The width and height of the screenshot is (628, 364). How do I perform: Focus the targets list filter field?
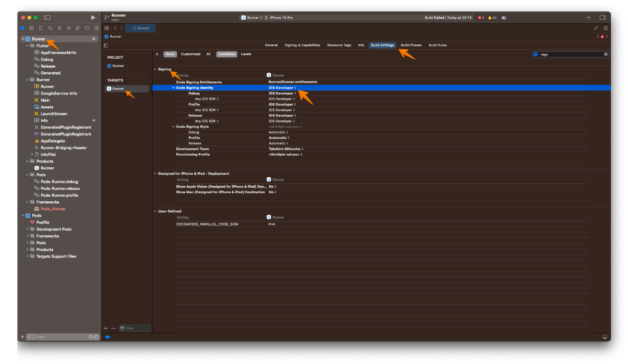tap(135, 328)
